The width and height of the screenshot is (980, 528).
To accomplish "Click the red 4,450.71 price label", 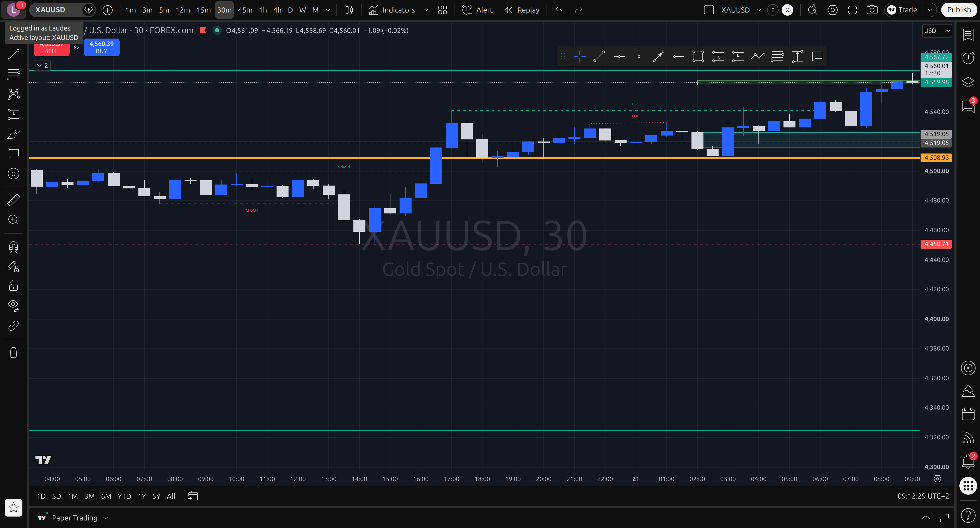I will [936, 244].
